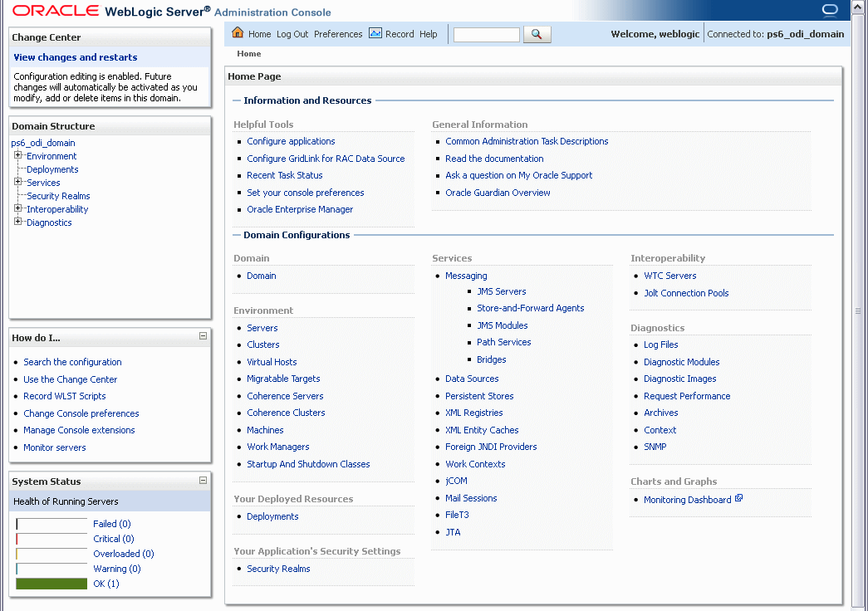Click the green OK health status bar

pos(51,584)
